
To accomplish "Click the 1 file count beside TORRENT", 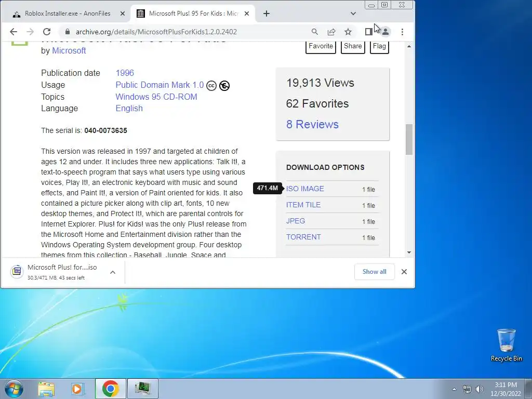I will point(368,238).
